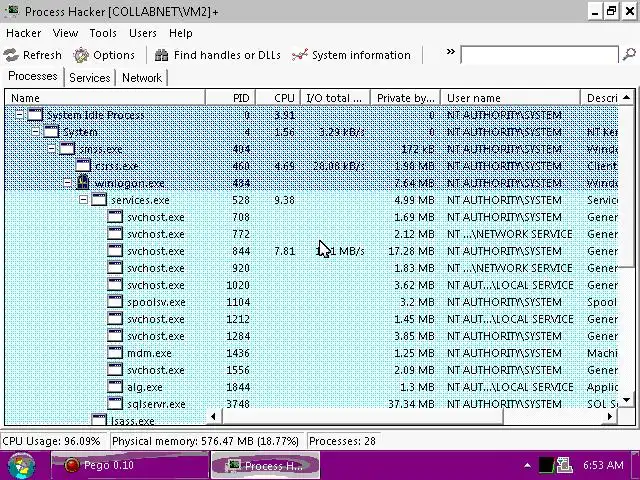Screen dimensions: 640x480
Task: Click the toolbar overflow chevron
Action: click(x=451, y=51)
